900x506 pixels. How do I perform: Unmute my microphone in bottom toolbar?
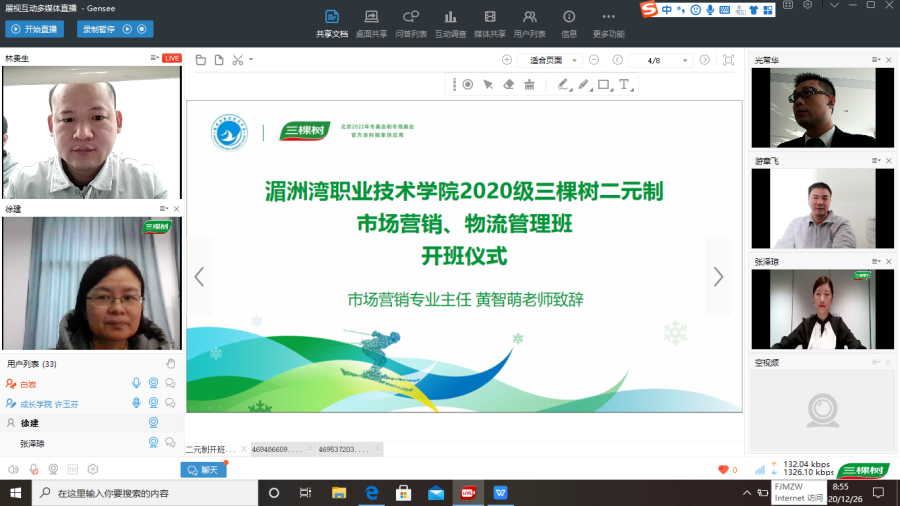[x=33, y=469]
